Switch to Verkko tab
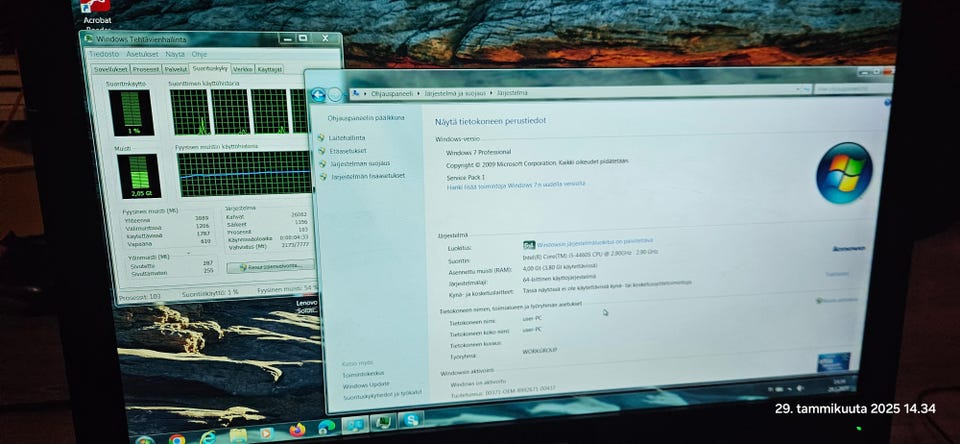The width and height of the screenshot is (960, 444). [x=243, y=69]
